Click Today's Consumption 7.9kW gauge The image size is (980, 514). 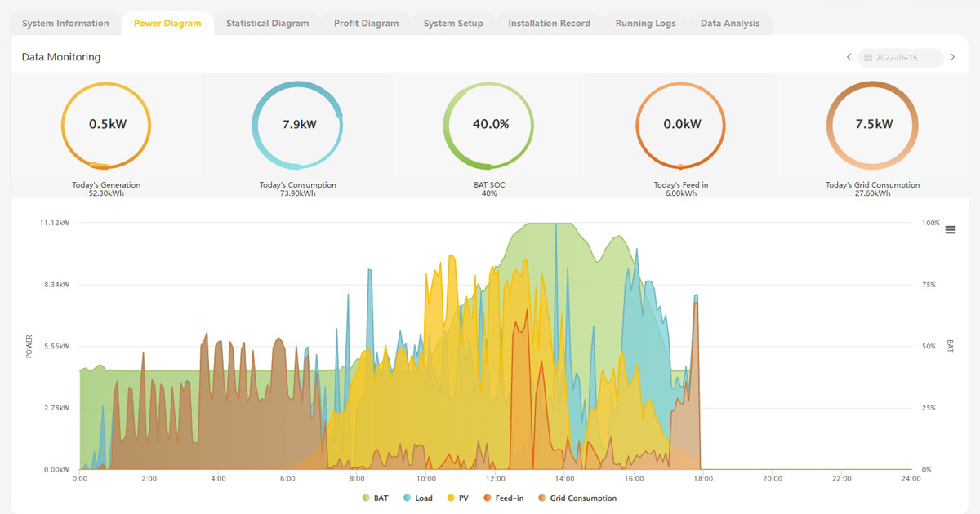click(x=298, y=125)
